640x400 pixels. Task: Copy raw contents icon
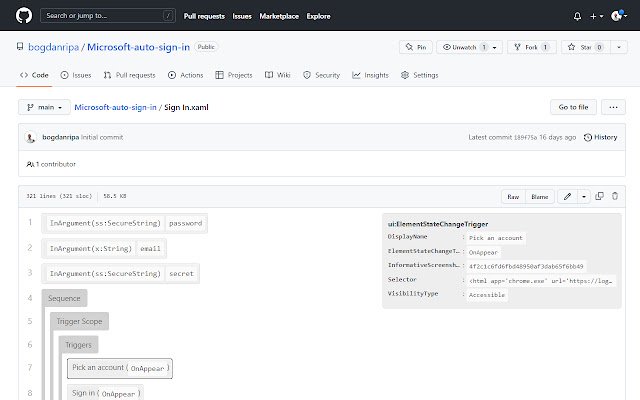[599, 196]
